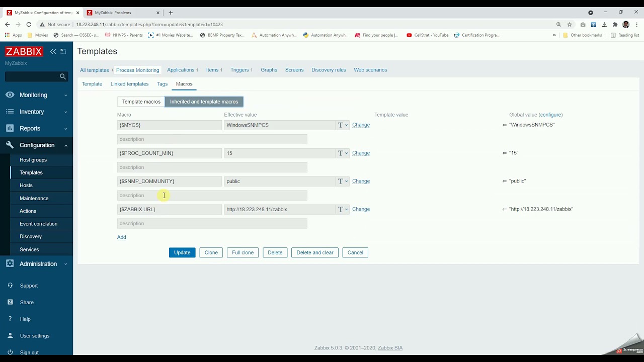Open new browser tab with plus icon
This screenshot has width=644, height=362.
(x=171, y=13)
